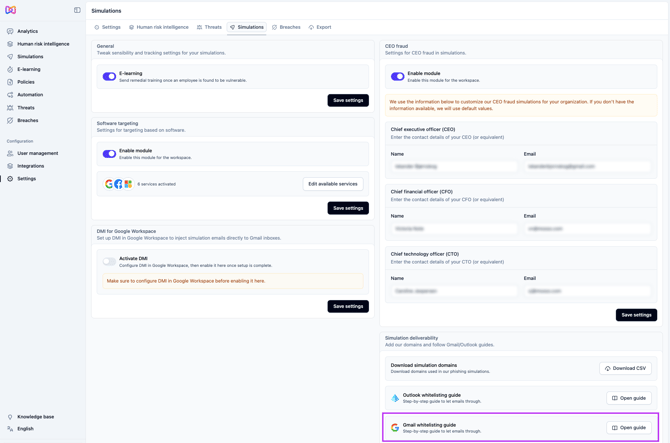
Task: Enable the Activate DMI switch
Action: coord(109,261)
